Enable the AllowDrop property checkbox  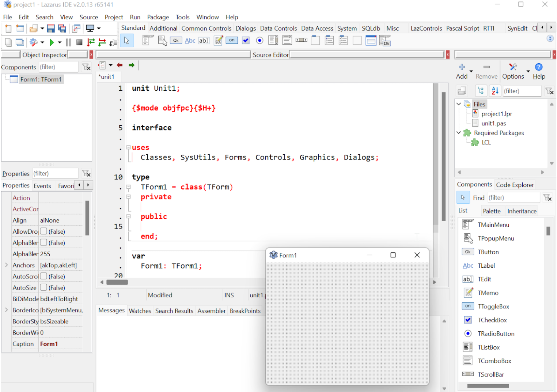43,231
